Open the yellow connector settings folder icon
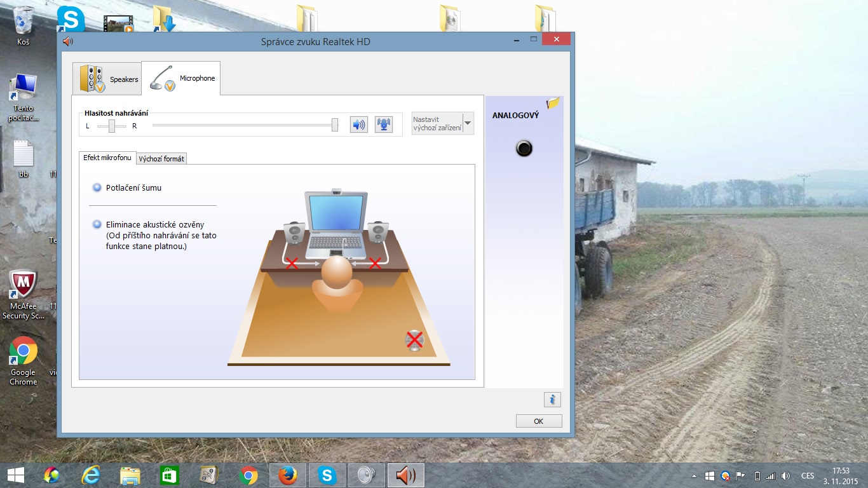Viewport: 868px width, 488px height. pyautogui.click(x=553, y=103)
